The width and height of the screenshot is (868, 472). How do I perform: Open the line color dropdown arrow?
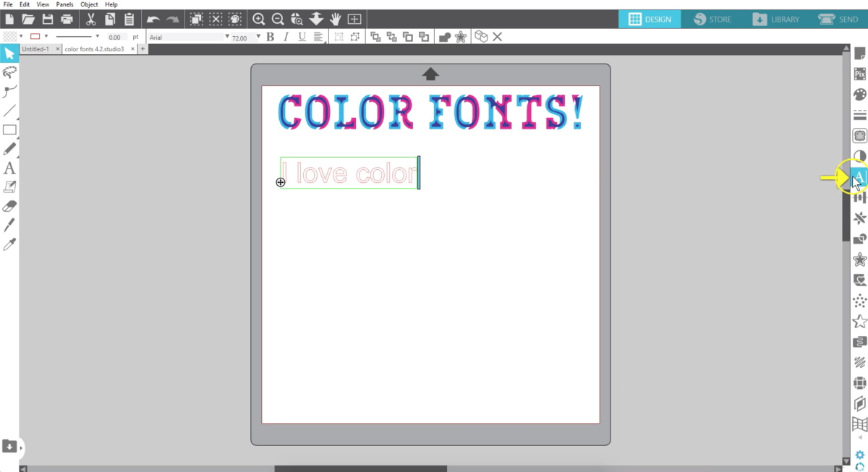(46, 36)
